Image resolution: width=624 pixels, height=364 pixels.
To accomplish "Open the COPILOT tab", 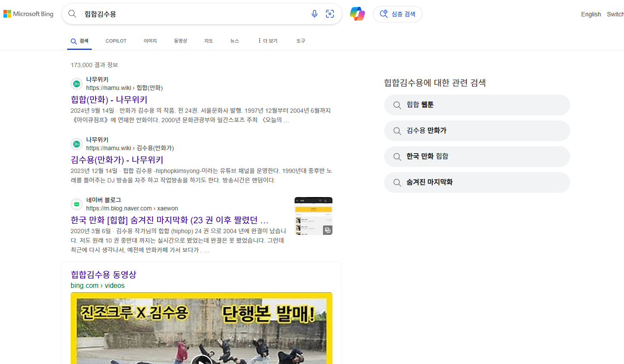I will coord(116,41).
